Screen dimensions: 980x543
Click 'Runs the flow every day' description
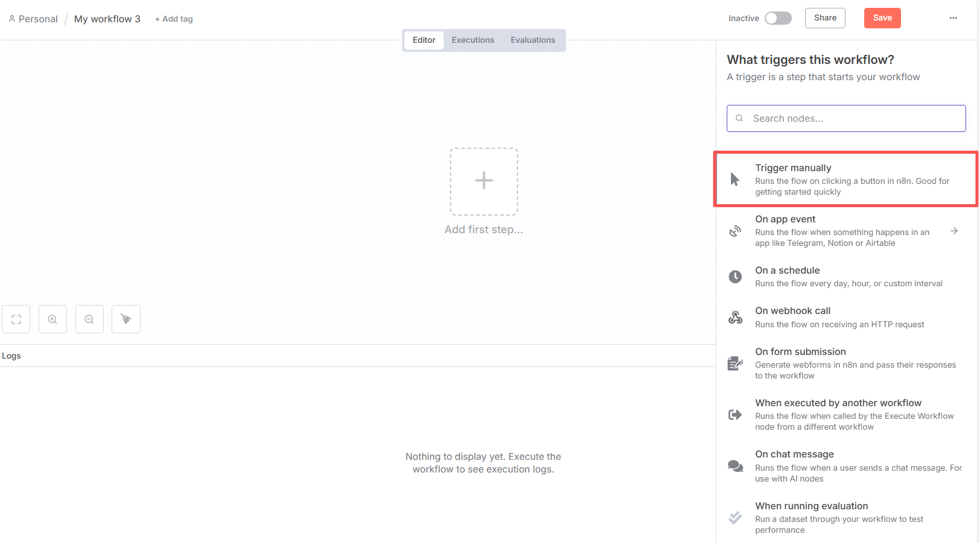849,283
